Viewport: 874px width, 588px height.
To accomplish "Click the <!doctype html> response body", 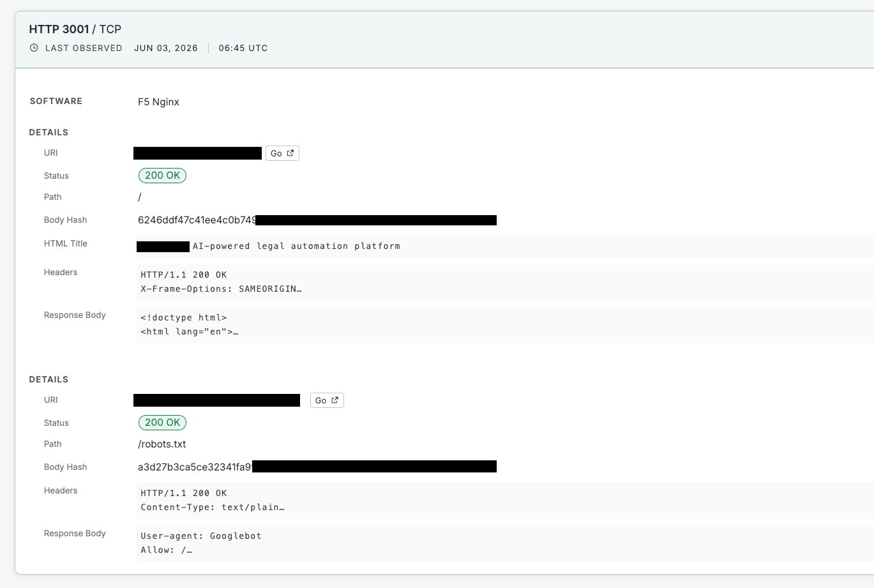I will tap(184, 317).
